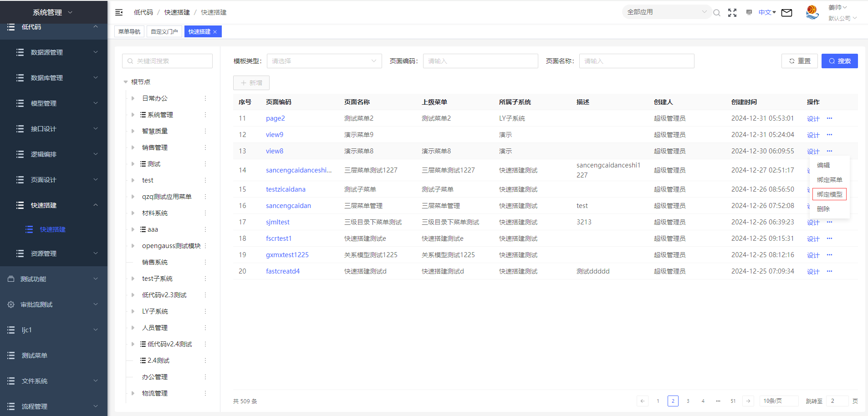The height and width of the screenshot is (416, 868).
Task: Open options menu for 日常办公 node
Action: (x=205, y=98)
